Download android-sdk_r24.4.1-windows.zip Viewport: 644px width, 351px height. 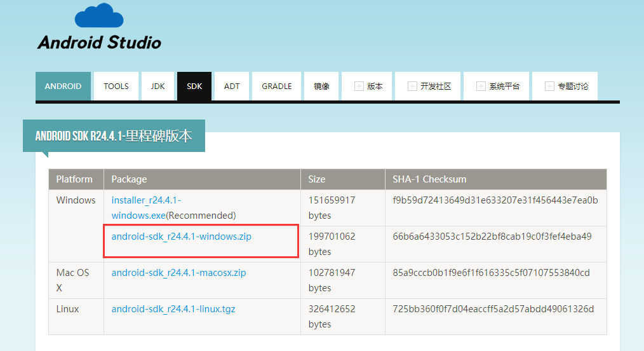point(181,237)
